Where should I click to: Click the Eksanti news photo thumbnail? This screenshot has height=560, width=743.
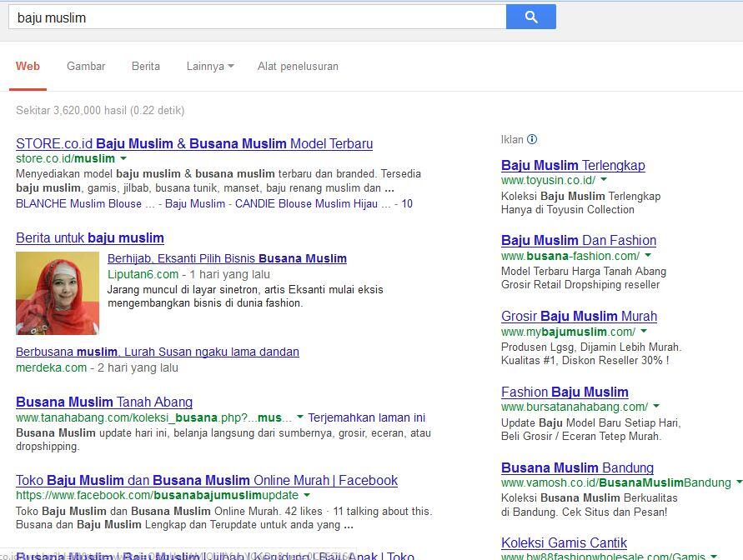58,293
